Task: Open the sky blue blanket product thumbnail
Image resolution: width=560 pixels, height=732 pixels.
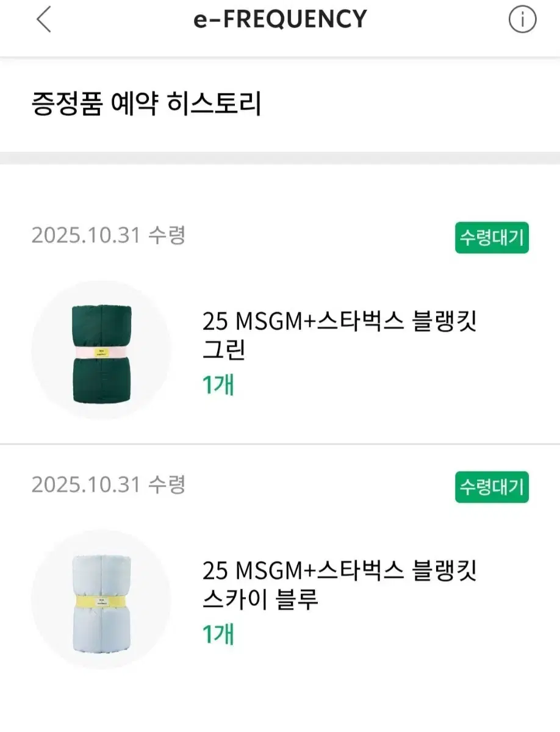Action: [101, 599]
